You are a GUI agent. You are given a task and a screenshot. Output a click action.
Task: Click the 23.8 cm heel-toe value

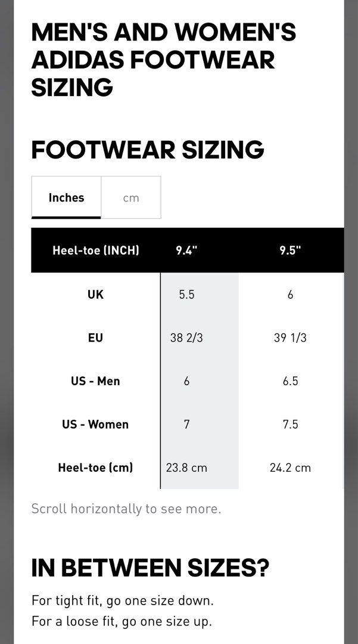point(186,467)
